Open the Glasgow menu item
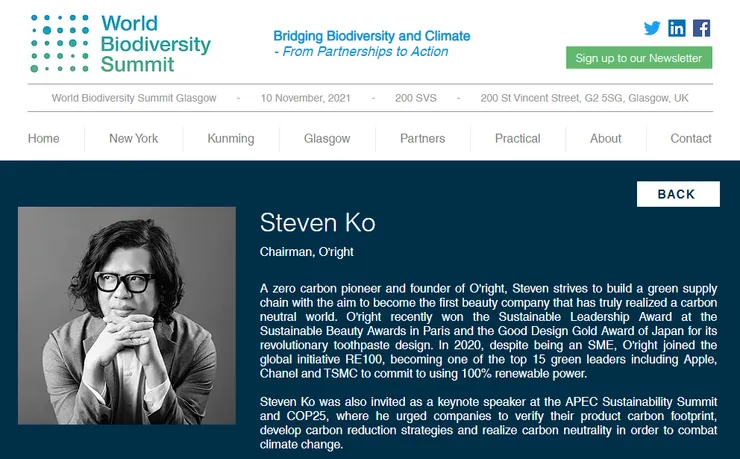Screen dimensions: 740x459 (327, 139)
